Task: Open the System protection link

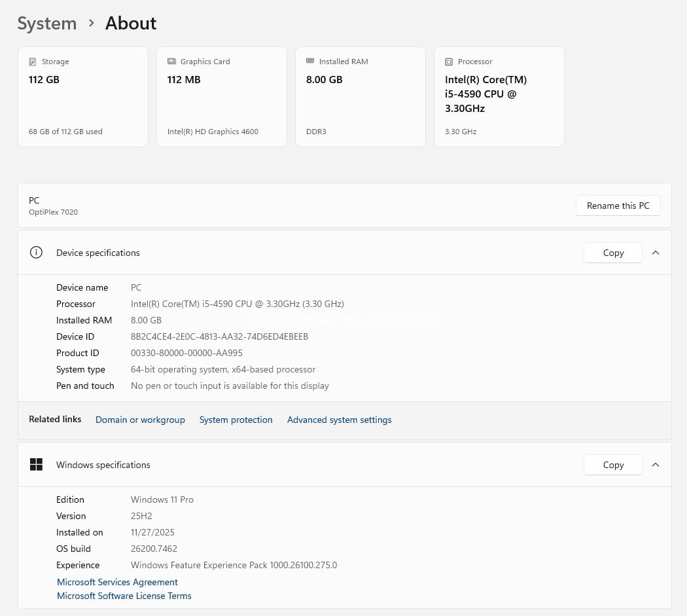Action: [x=236, y=420]
